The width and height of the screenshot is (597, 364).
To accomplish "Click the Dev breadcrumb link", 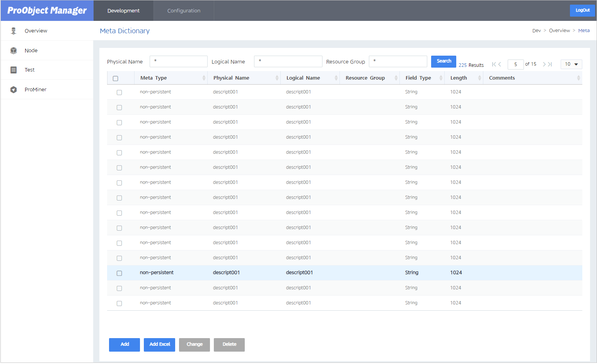I will (x=536, y=31).
